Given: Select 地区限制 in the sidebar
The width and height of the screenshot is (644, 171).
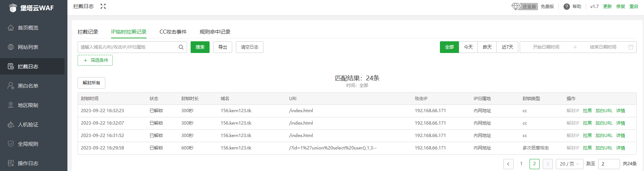Looking at the screenshot, I should pyautogui.click(x=28, y=105).
